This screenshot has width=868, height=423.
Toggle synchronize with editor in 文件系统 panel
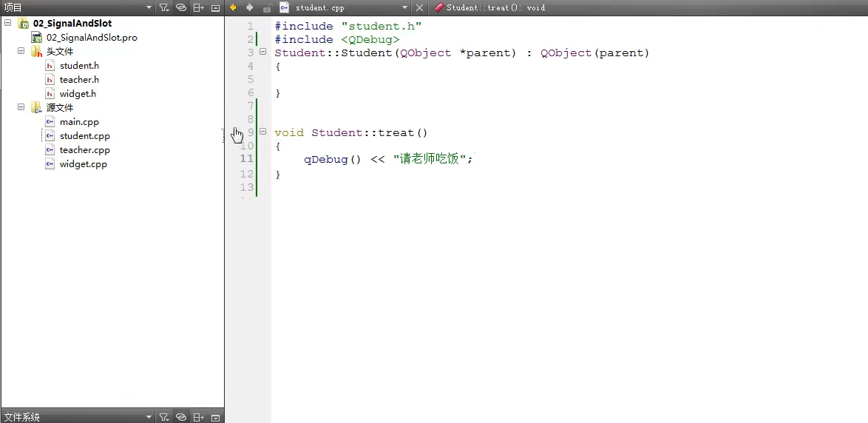[x=181, y=418]
